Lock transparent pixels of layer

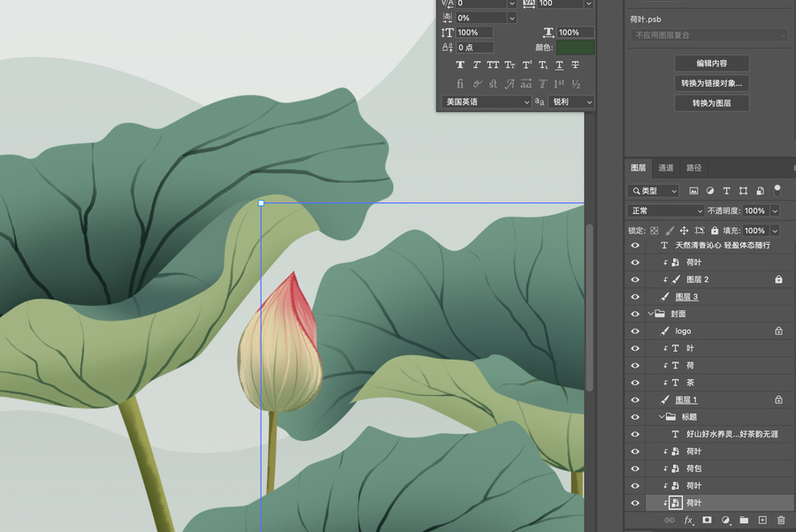654,231
